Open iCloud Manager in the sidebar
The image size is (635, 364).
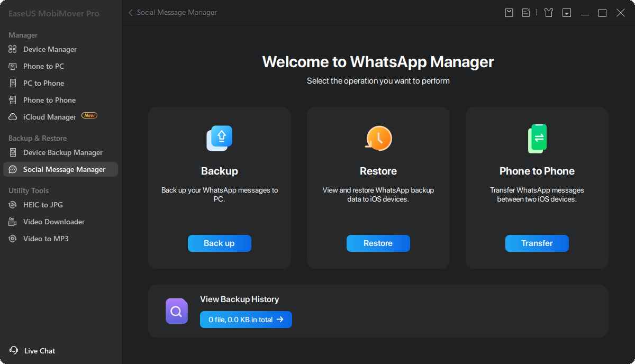(50, 117)
